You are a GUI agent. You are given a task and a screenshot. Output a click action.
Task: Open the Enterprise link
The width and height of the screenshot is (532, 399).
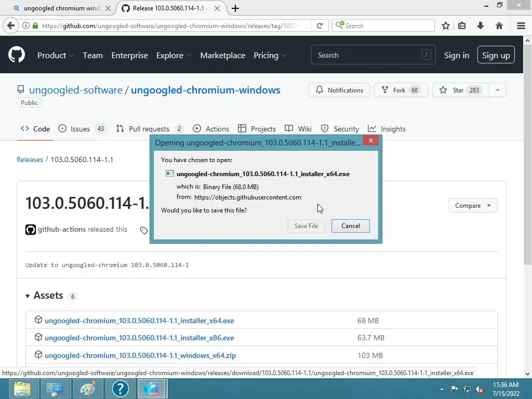(x=129, y=55)
